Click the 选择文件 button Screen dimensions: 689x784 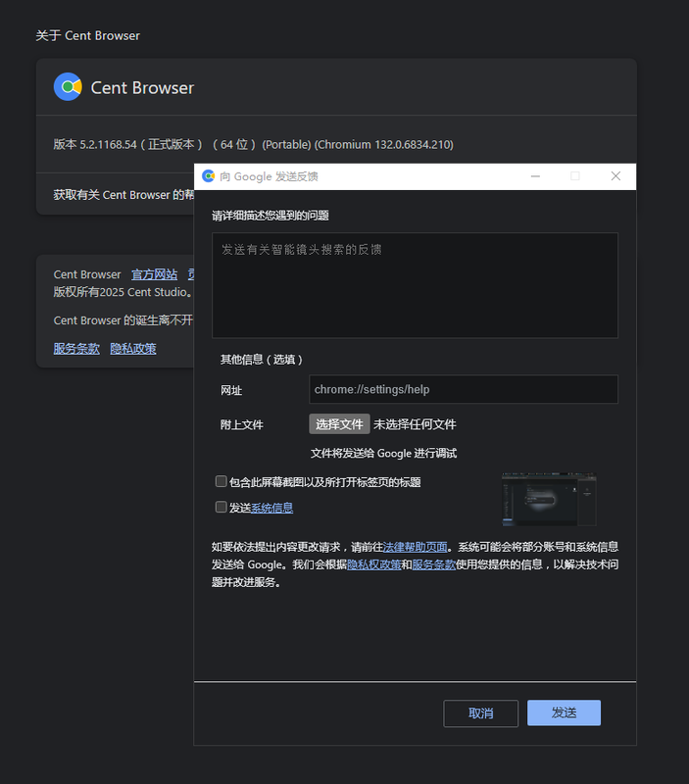(339, 424)
